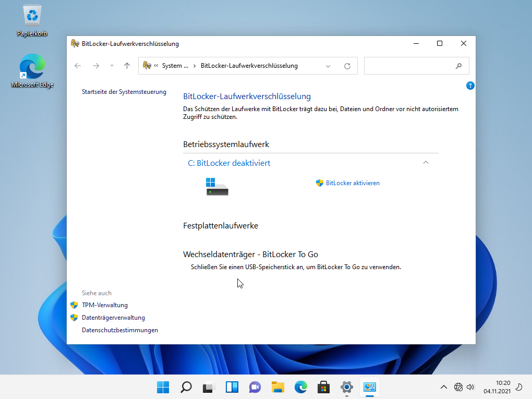Open Settings gear in the taskbar
Image resolution: width=532 pixels, height=399 pixels.
347,387
